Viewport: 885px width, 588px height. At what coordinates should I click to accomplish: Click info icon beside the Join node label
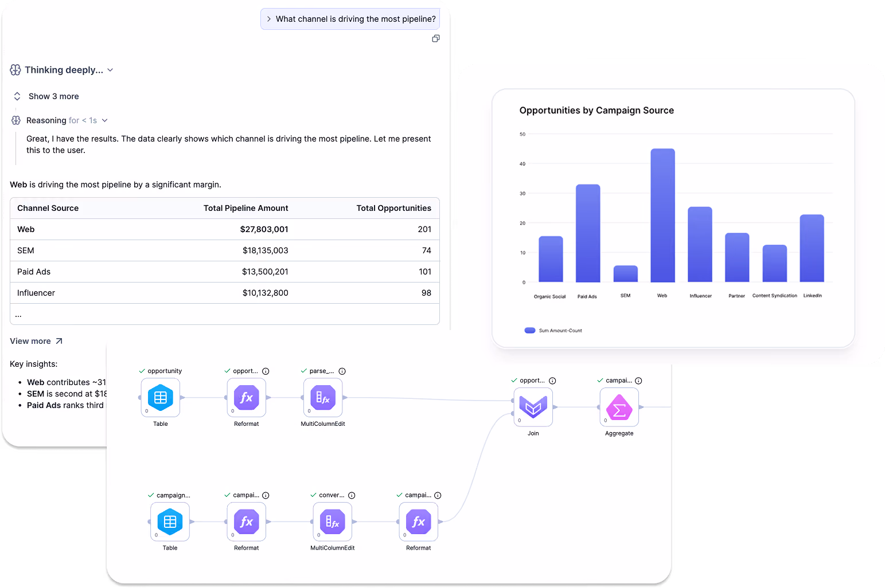tap(552, 381)
